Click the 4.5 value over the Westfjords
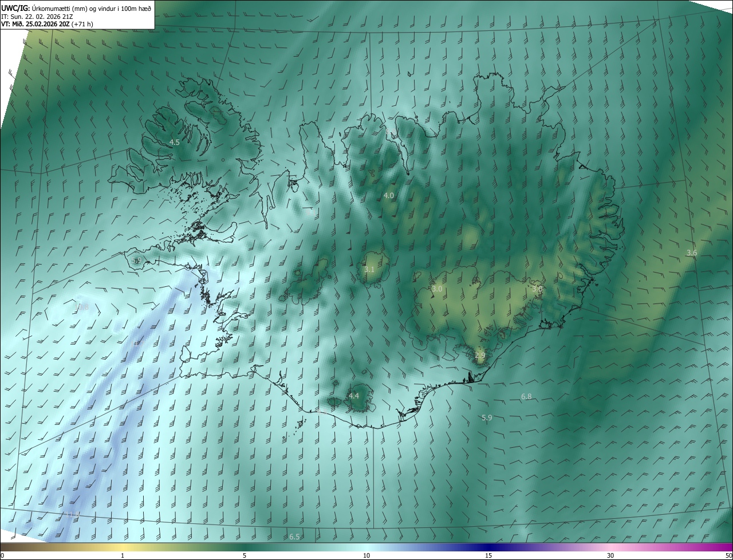Screen dimensions: 733x560 tap(175, 142)
